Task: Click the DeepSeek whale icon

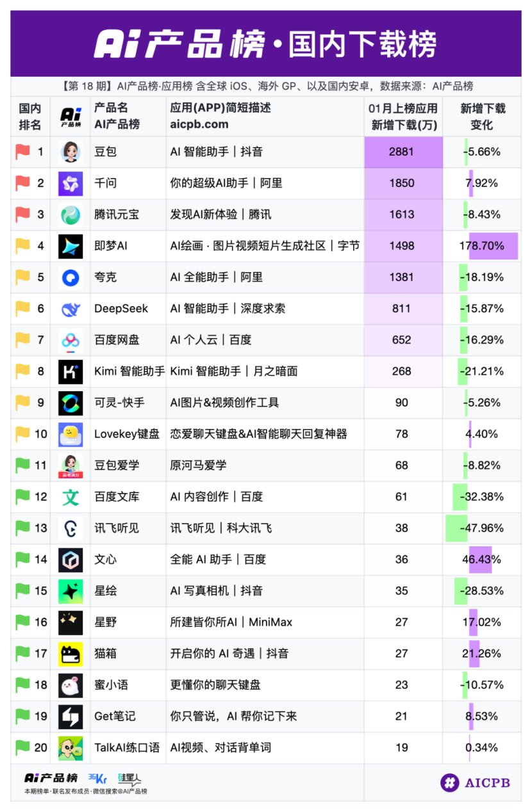Action: 71,309
